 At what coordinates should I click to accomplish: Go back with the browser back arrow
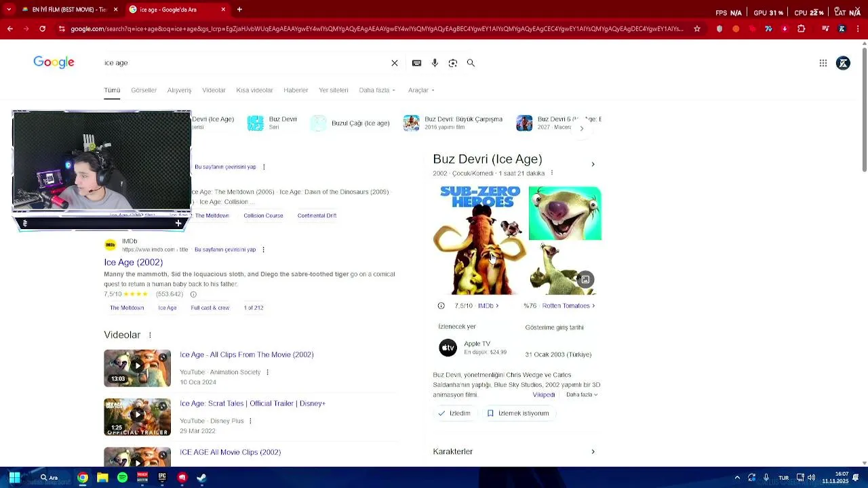tap(9, 29)
